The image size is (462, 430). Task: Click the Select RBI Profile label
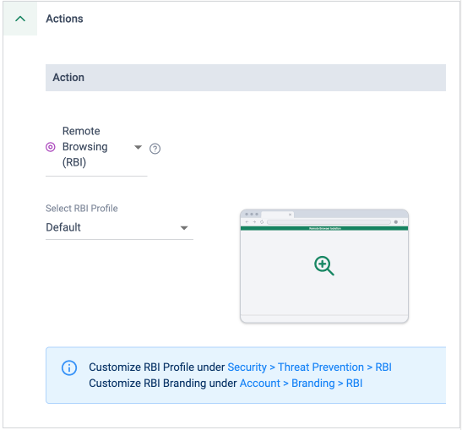click(82, 208)
